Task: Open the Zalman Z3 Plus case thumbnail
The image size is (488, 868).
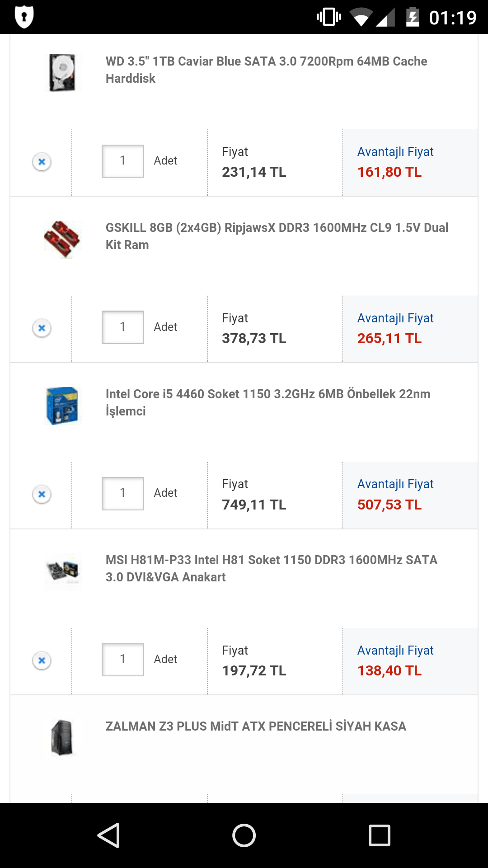Action: pos(62,738)
